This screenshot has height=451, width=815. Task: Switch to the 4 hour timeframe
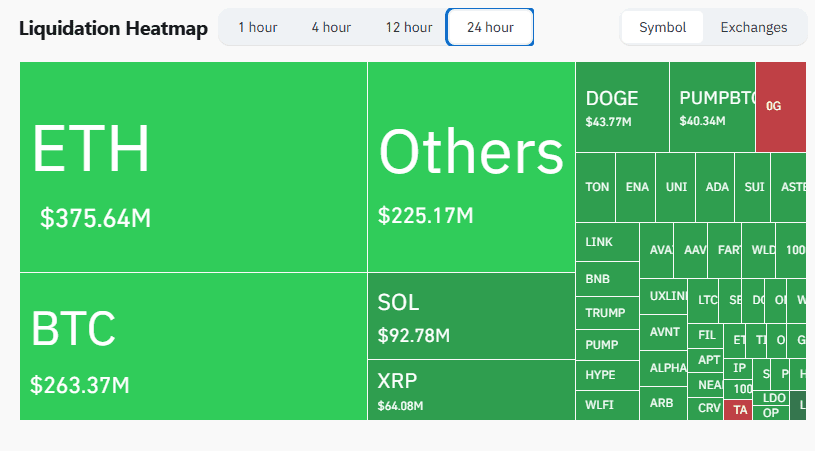331,27
